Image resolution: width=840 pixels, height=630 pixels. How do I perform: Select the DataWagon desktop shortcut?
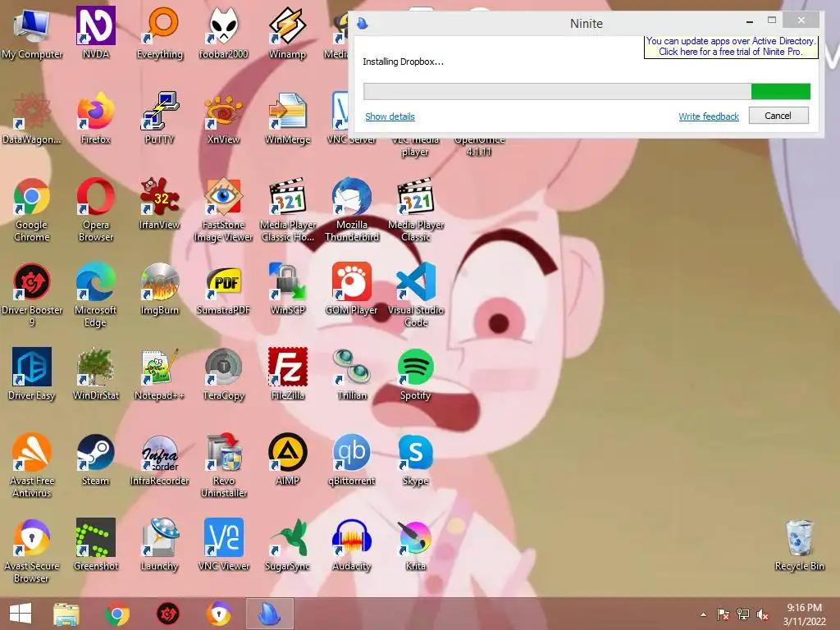coord(32,118)
